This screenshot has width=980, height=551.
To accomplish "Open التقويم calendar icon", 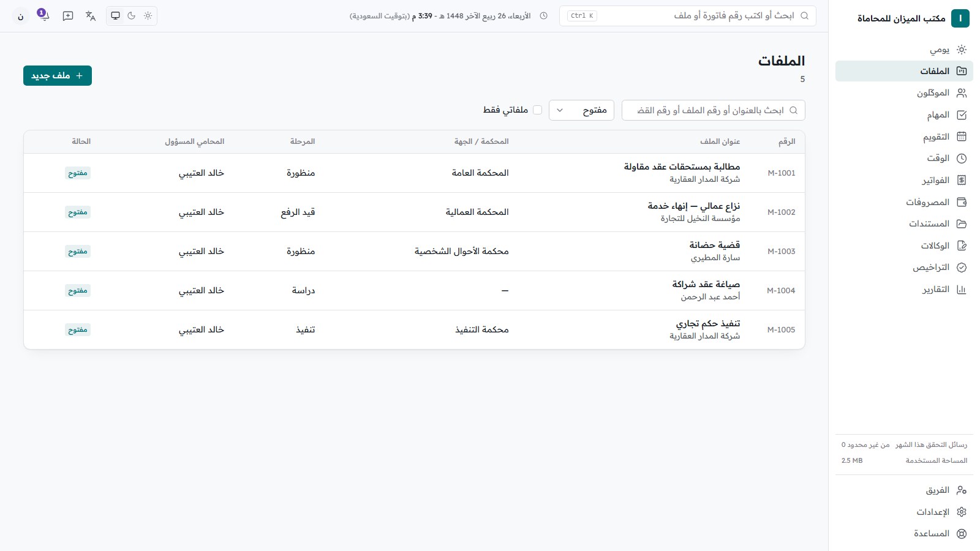I will pos(962,137).
